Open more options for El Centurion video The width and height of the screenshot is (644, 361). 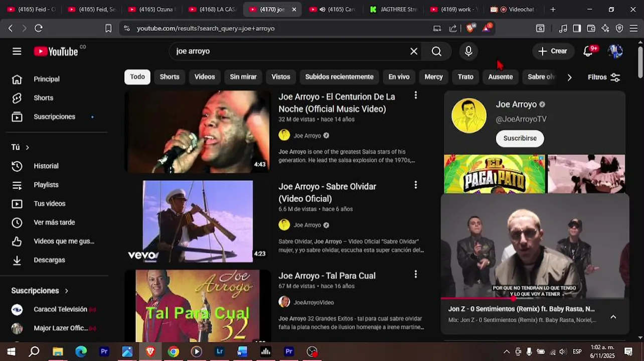[415, 95]
